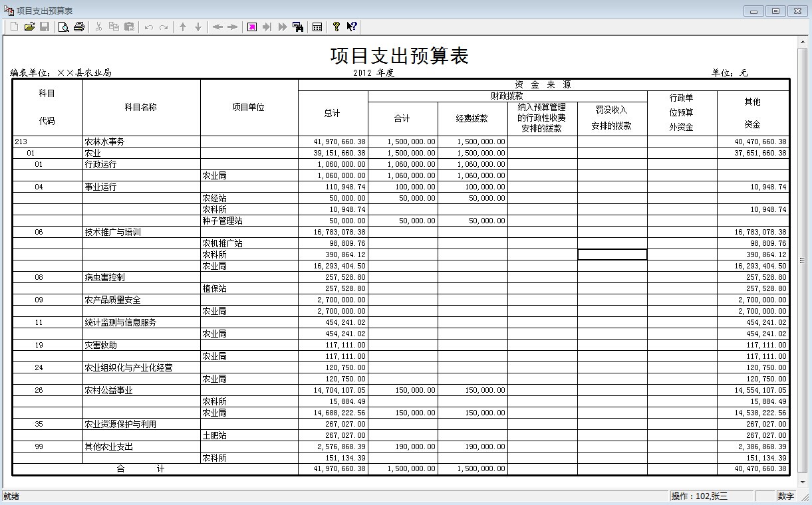Click the Save diskette icon
Viewport: 812px width, 505px height.
click(45, 27)
